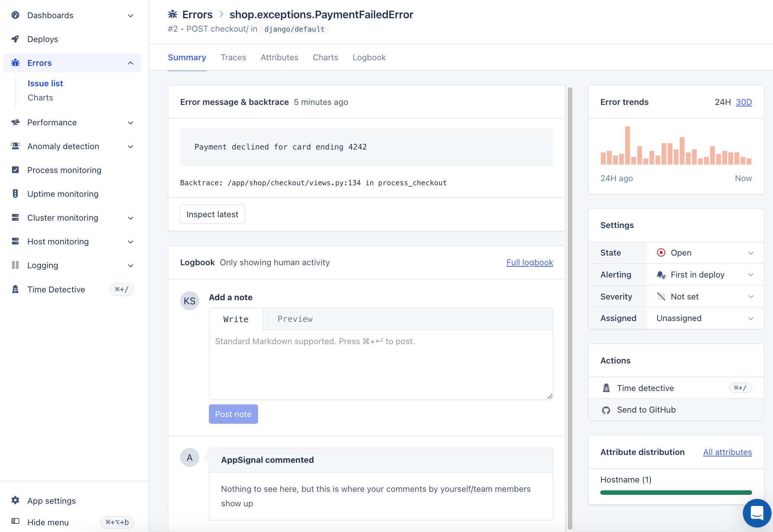Viewport: 773px width, 532px height.
Task: Switch to the Traces tab
Action: click(x=233, y=57)
